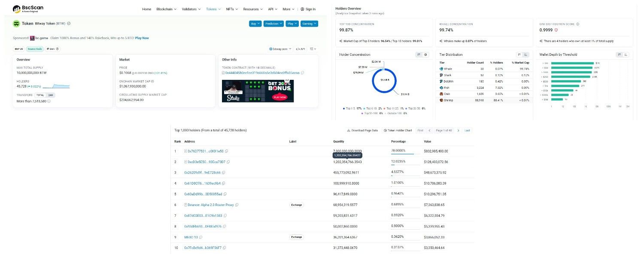Screen dimensions: 644x258
Task: Switch Holder Concentration to pie chart view
Action: pos(425,55)
